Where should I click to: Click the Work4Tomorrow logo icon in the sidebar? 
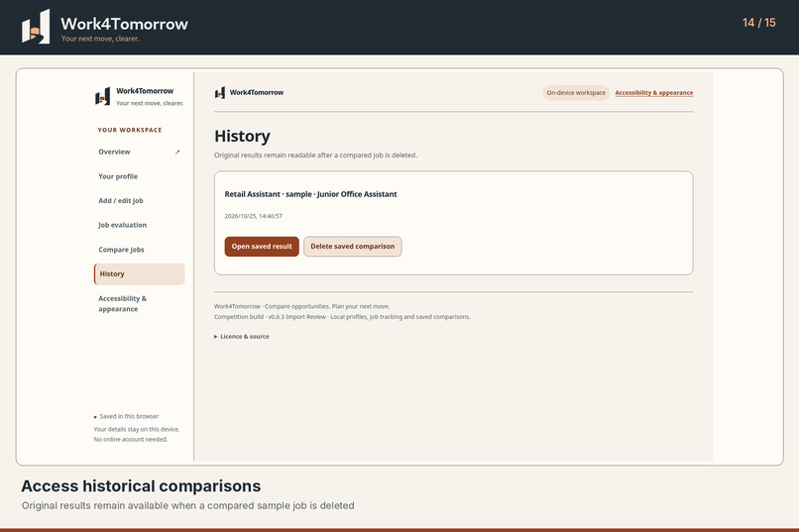click(102, 96)
